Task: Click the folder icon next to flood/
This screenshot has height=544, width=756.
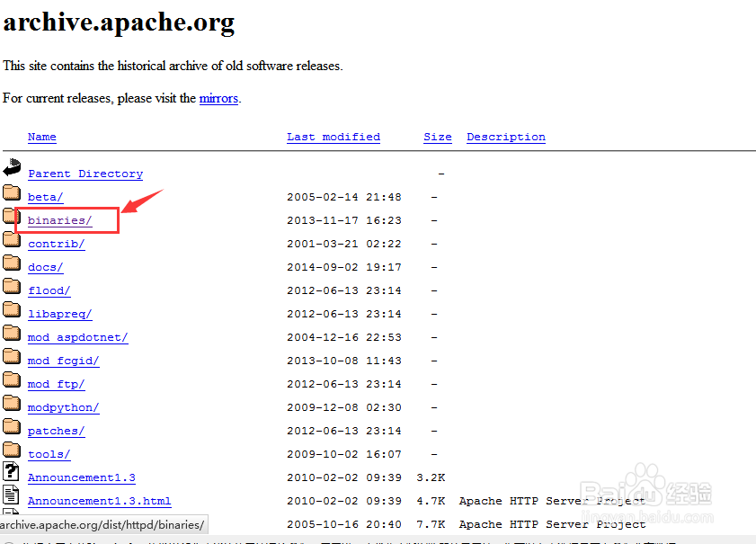Action: [x=12, y=286]
